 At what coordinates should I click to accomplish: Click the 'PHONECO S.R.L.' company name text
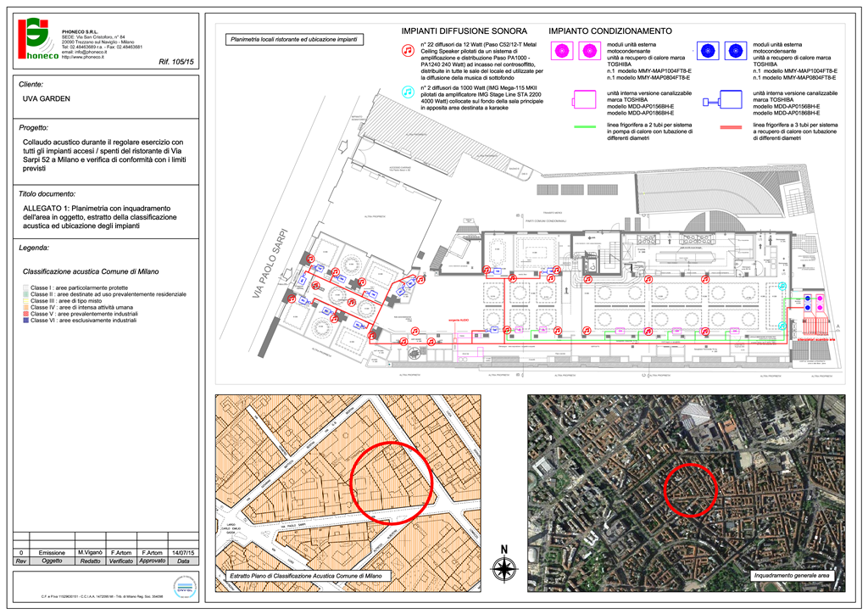point(81,32)
